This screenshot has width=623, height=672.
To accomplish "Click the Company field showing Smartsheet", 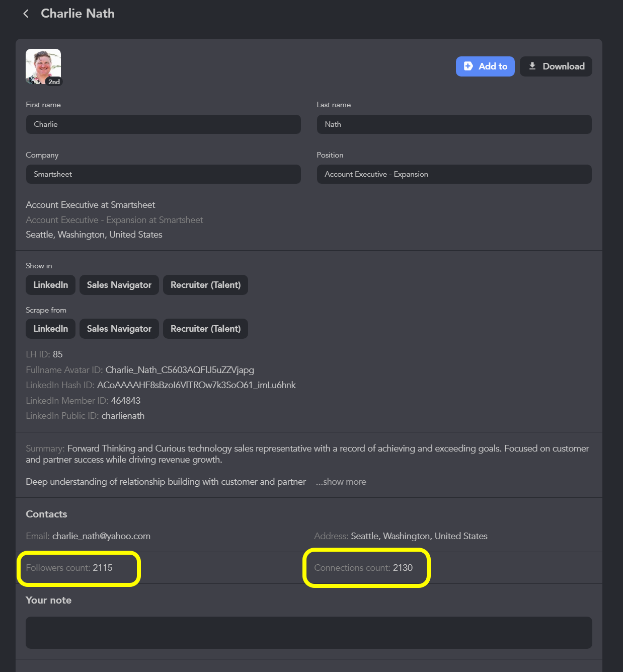I will (x=163, y=174).
